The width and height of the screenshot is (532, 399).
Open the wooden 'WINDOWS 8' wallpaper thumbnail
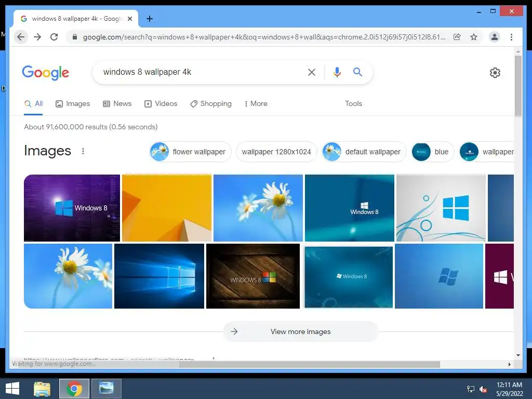(x=253, y=276)
